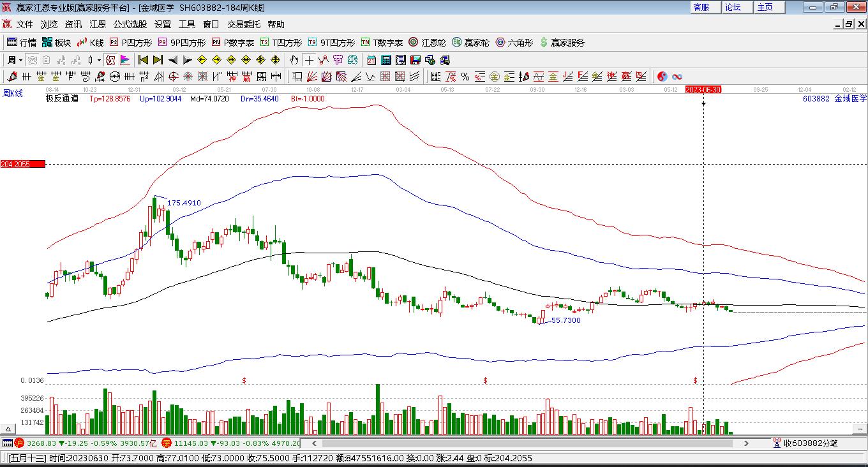This screenshot has height=467, width=868.
Task: Jump to first bar arrow icon
Action: [143, 60]
